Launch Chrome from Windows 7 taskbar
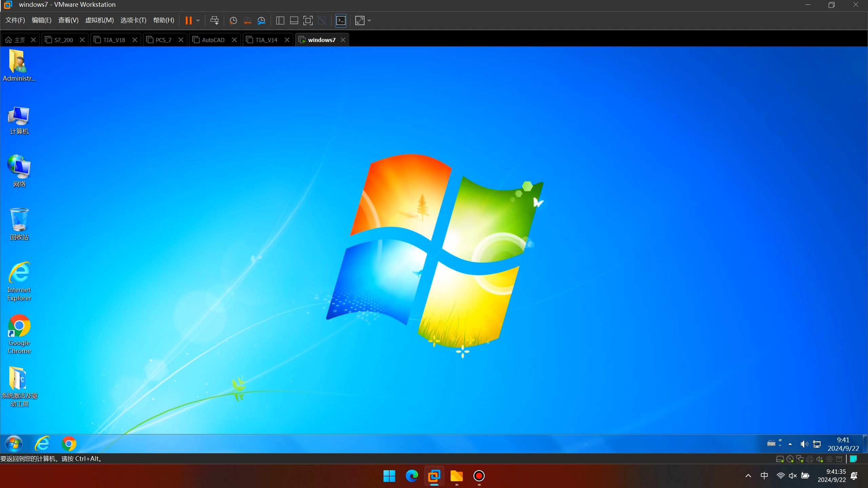The image size is (868, 488). coord(69,444)
